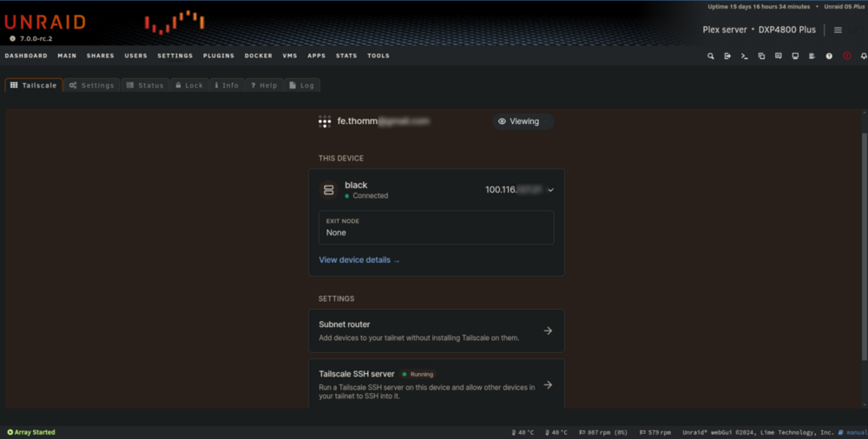Open the system info monitor icon
The height and width of the screenshot is (439, 868).
pyautogui.click(x=795, y=56)
